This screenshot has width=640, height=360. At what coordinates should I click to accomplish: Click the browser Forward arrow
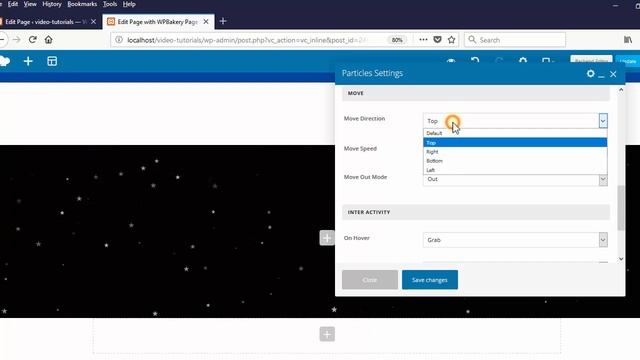pos(17,40)
